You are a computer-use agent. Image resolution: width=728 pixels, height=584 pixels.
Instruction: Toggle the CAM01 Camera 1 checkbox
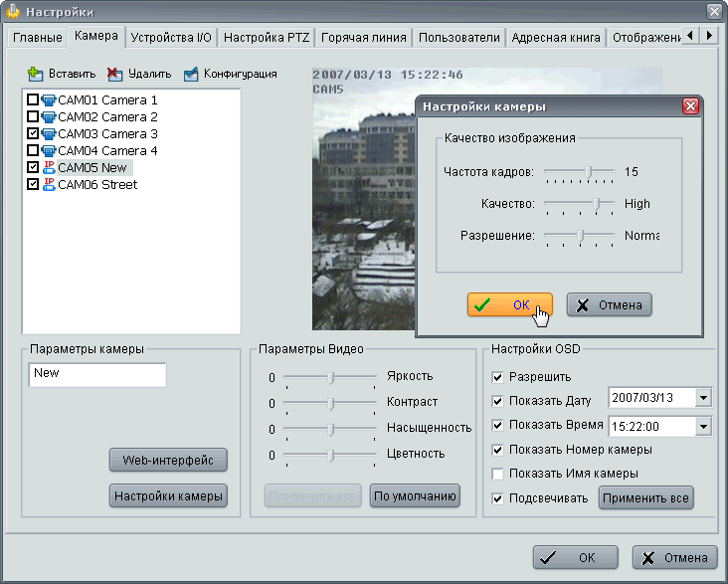(33, 99)
